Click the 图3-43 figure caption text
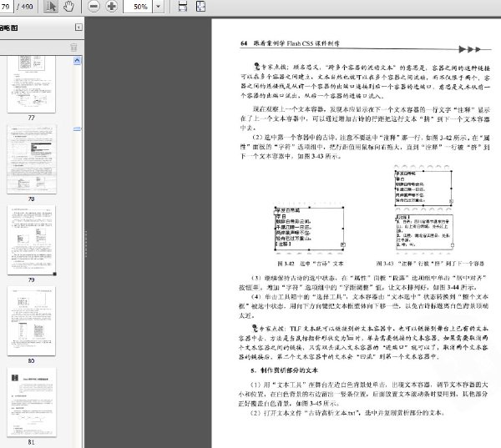The image size is (501, 448). pos(430,264)
